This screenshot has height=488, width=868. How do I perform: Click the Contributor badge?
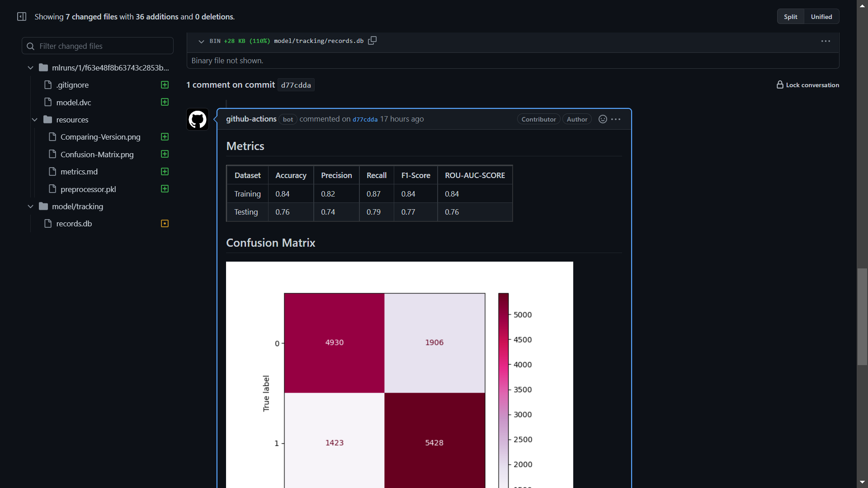(538, 119)
